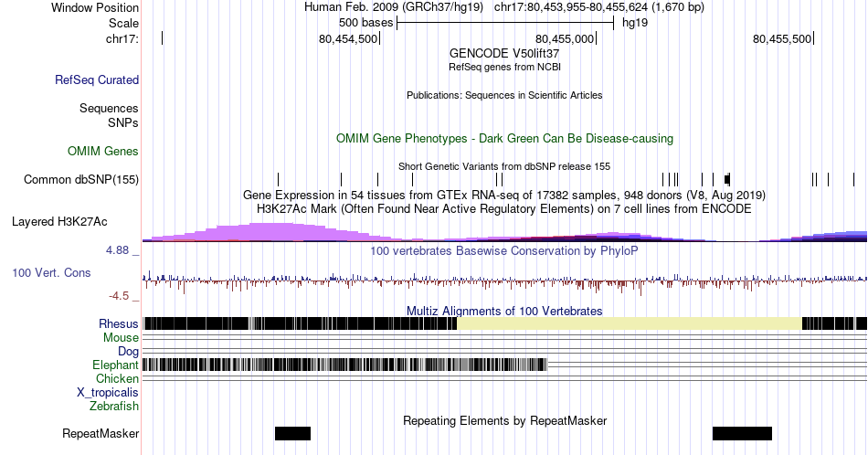Click the RepeatMasker track label
Viewport: 868px width, 455px height.
tap(101, 433)
